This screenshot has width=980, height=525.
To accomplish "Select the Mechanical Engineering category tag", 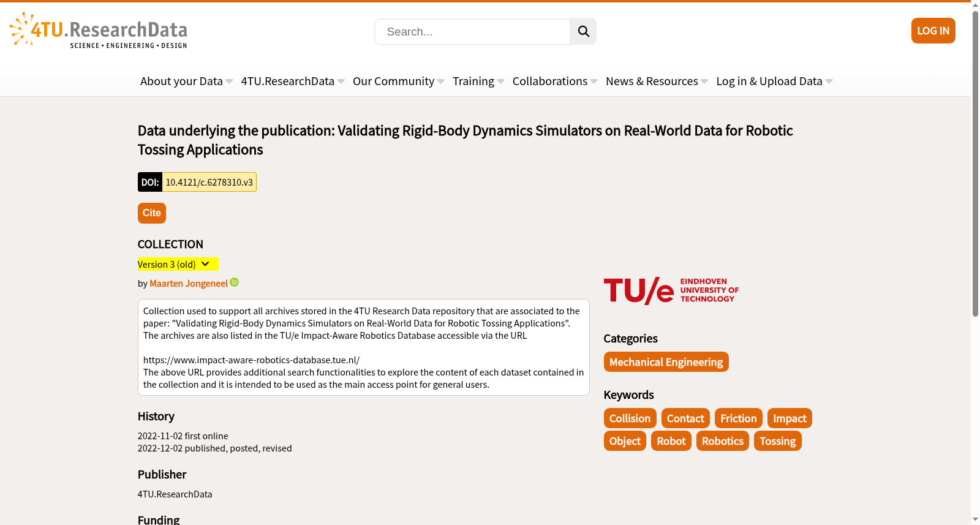I will [666, 362].
